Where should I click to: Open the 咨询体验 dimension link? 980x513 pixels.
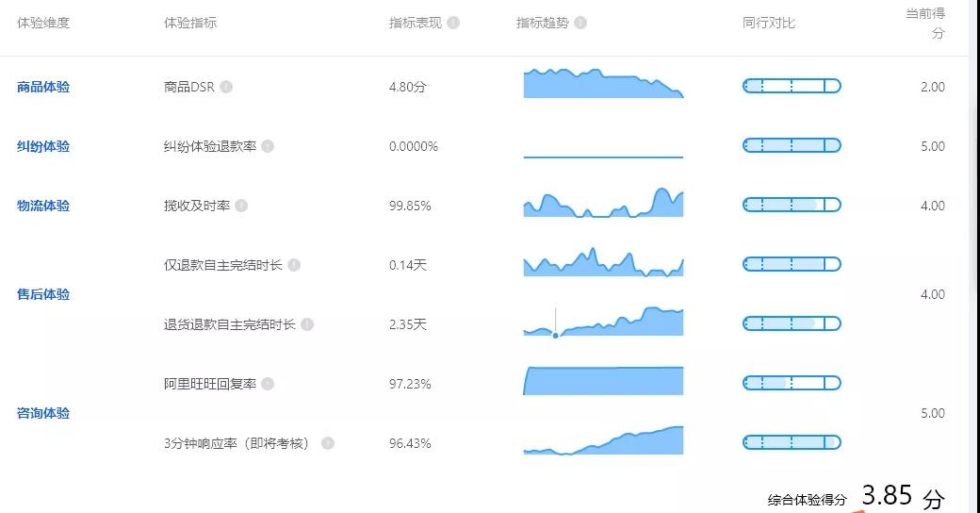coord(43,414)
